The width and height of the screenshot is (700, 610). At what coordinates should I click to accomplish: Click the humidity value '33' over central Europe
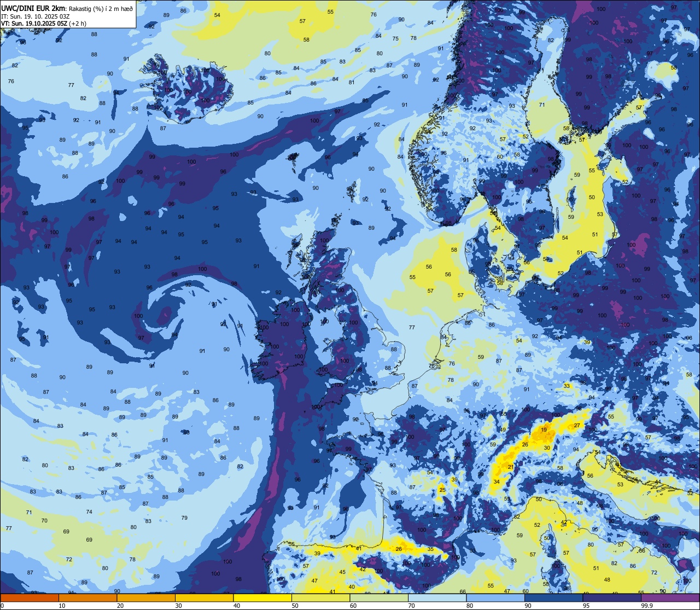567,386
